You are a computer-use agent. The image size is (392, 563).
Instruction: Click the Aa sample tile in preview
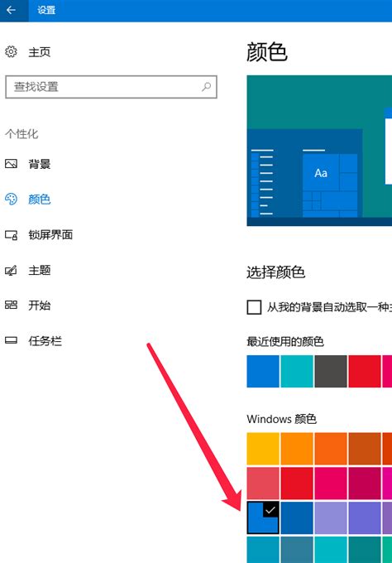coord(321,172)
